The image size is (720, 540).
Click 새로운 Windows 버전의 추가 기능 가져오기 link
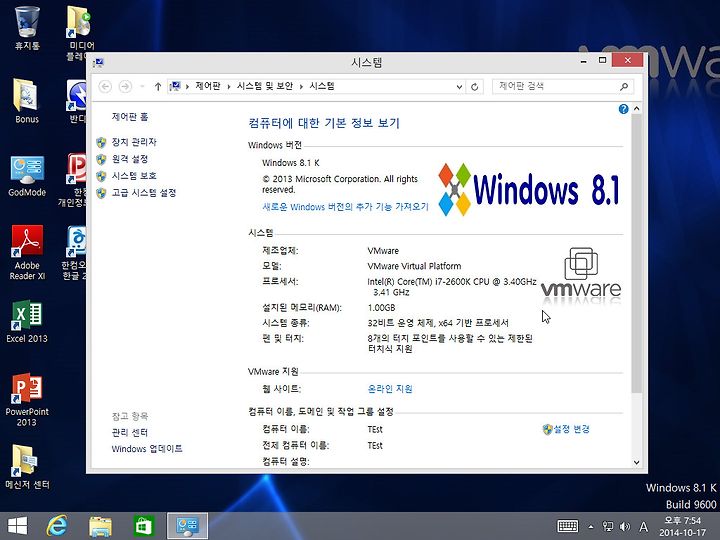(x=345, y=207)
